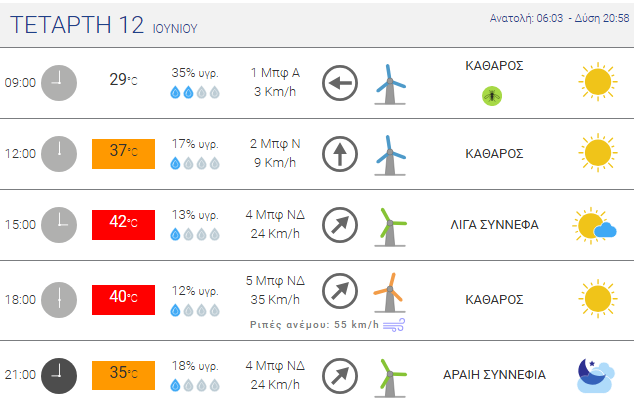Viewport: 639px width, 410px height.
Task: Click the moon and clouds icon at 21:00
Action: click(595, 375)
